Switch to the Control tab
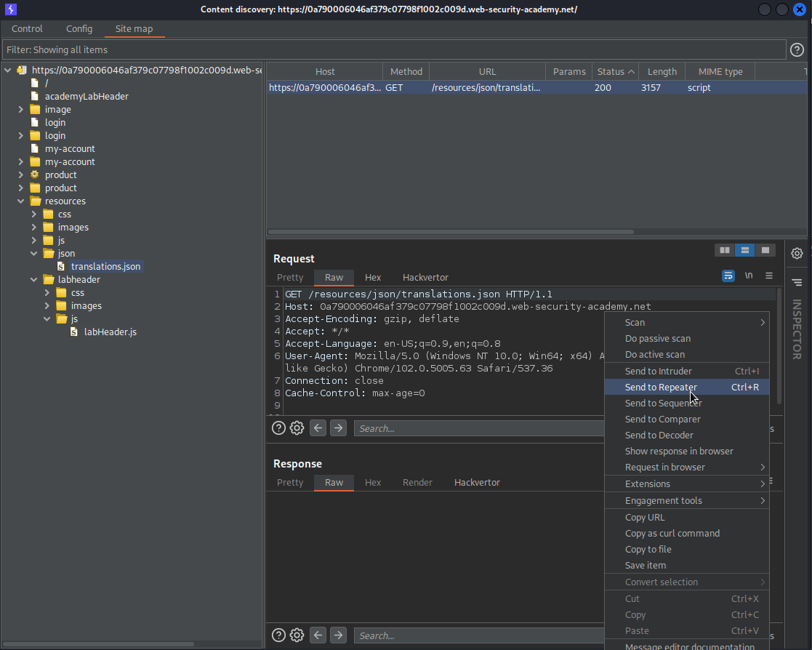 coord(27,28)
